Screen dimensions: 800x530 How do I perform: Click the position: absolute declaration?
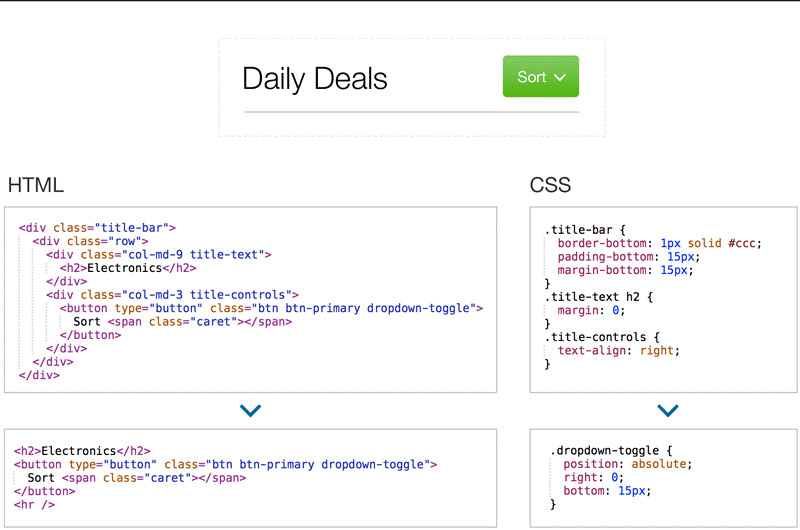coord(627,464)
